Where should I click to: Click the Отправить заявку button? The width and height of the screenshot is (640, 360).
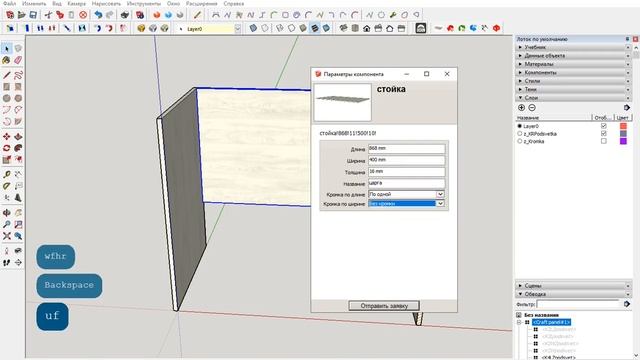[x=384, y=305]
